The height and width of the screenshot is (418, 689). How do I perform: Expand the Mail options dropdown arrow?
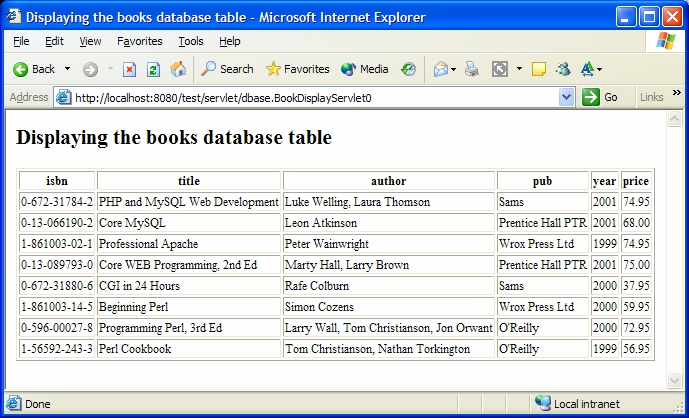coord(453,69)
